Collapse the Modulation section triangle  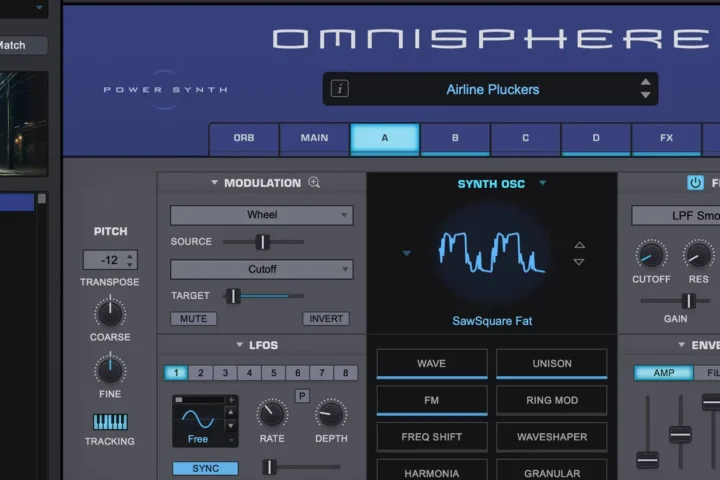click(214, 182)
